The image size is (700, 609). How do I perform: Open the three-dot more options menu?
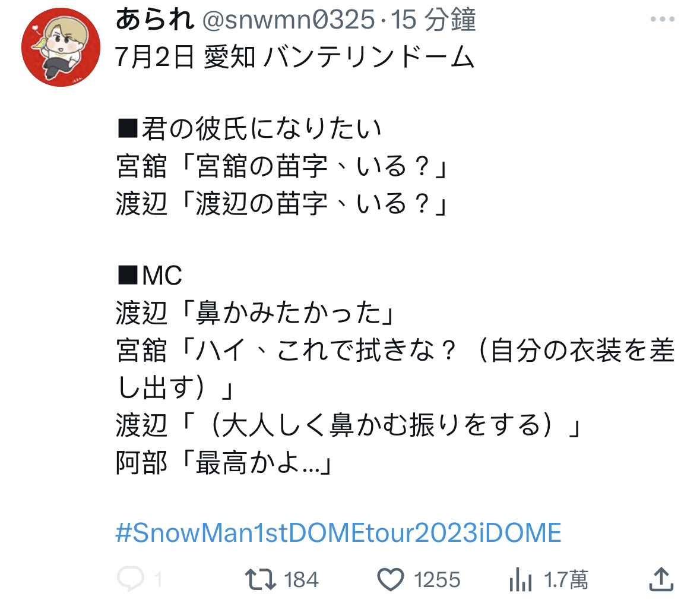[663, 19]
